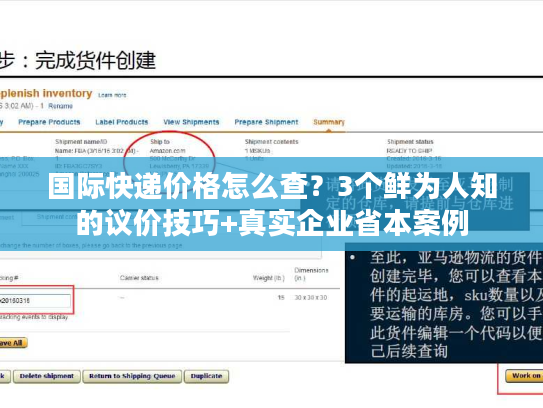
Task: Click the Replenish inventory page title
Action: (x=46, y=94)
